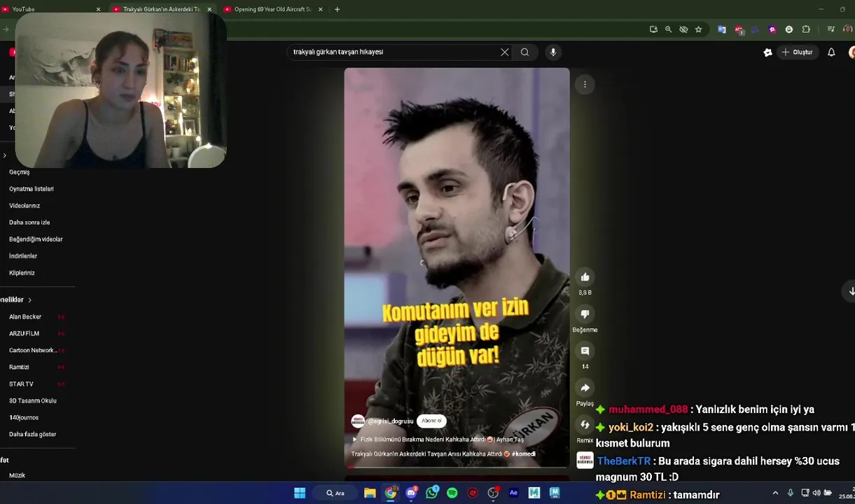Share the Short via Paylaş arrow
Viewport: 855px width, 504px height.
585,388
